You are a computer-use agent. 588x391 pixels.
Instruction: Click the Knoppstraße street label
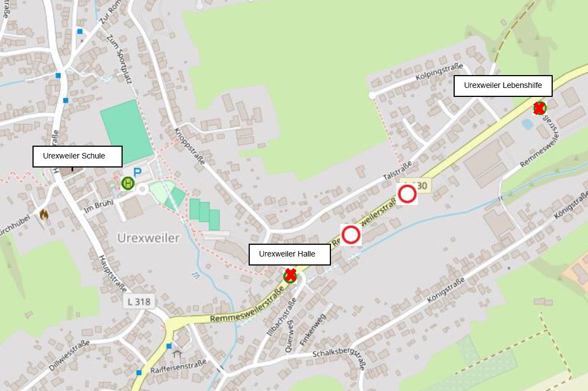tap(189, 146)
